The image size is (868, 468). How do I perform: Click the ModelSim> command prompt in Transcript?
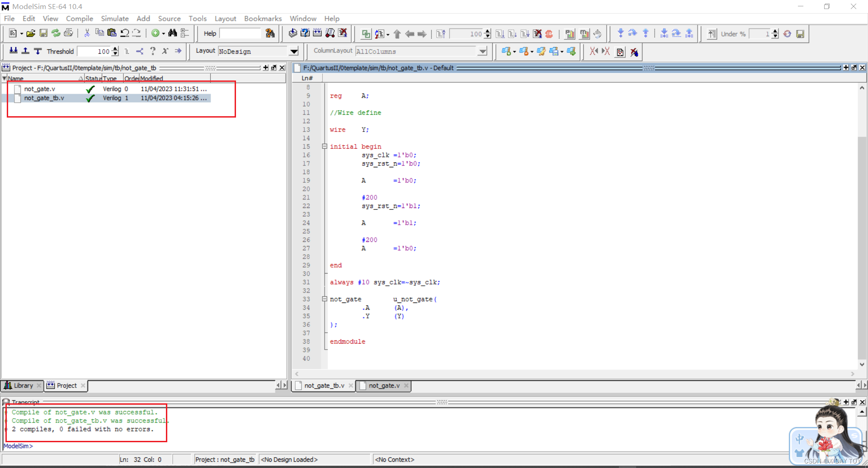[x=18, y=446]
